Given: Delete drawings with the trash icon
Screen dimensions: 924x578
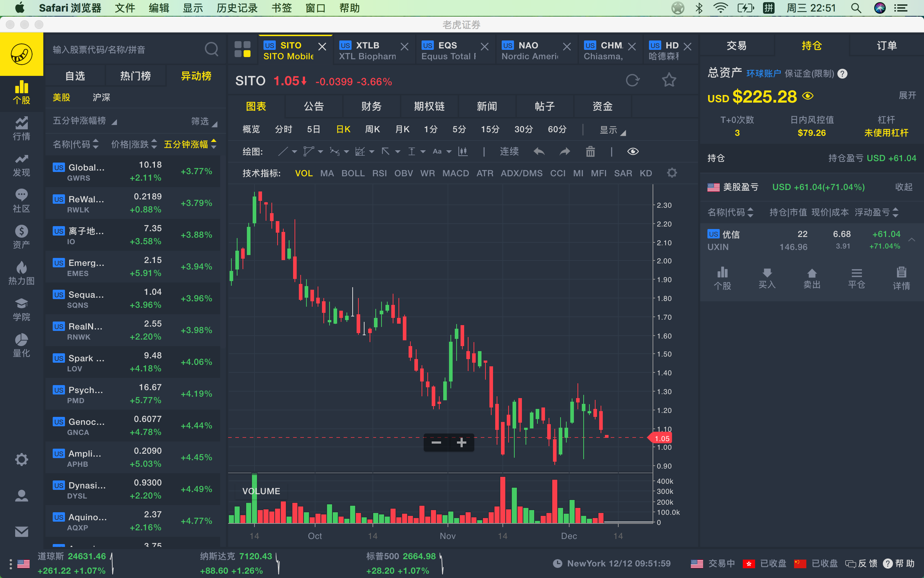Looking at the screenshot, I should 590,152.
